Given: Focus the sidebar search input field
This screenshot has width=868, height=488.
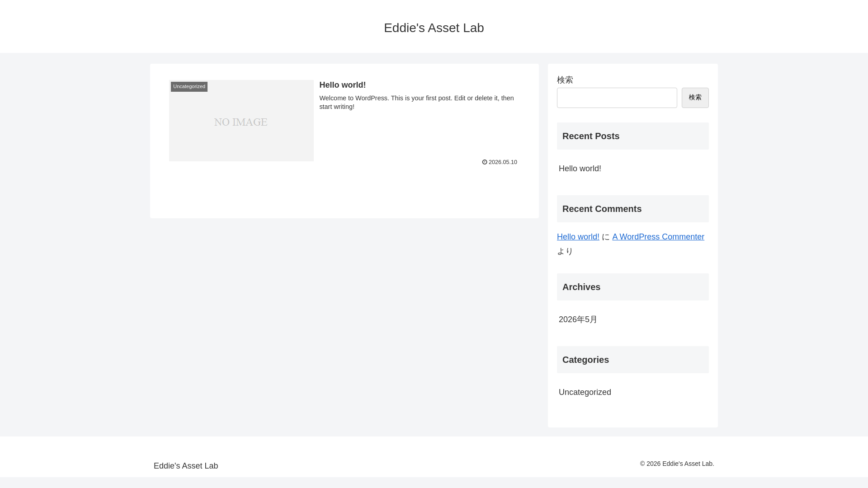Looking at the screenshot, I should [x=617, y=98].
